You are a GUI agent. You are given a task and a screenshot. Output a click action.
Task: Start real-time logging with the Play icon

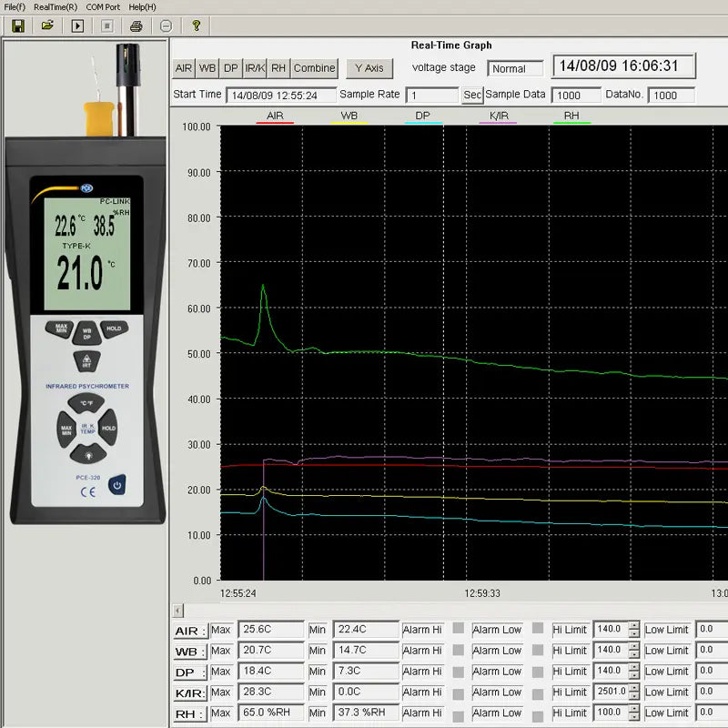pyautogui.click(x=77, y=25)
